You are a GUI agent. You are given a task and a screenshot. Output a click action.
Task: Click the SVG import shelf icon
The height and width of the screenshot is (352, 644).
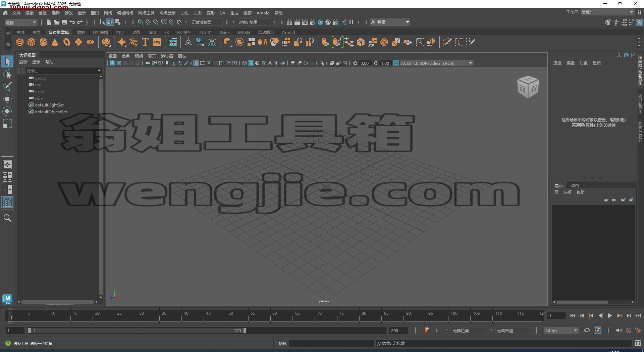(x=157, y=42)
